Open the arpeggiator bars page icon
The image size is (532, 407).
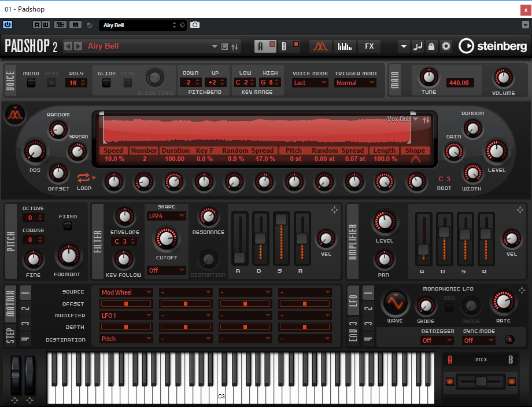[x=345, y=46]
